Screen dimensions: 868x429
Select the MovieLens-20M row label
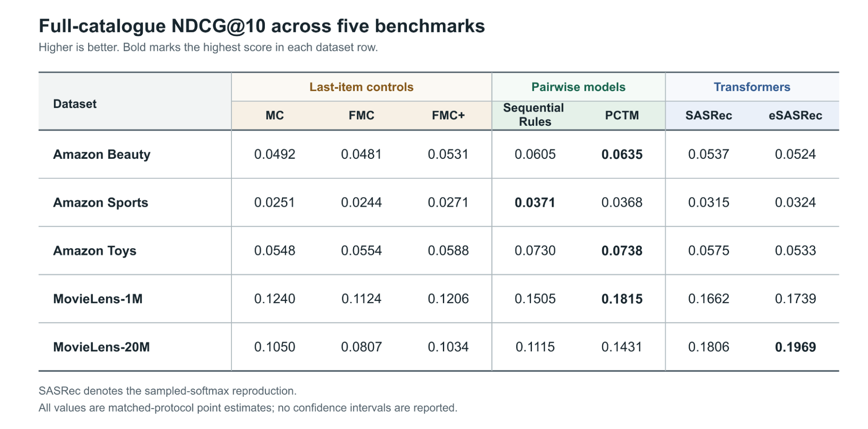101,347
